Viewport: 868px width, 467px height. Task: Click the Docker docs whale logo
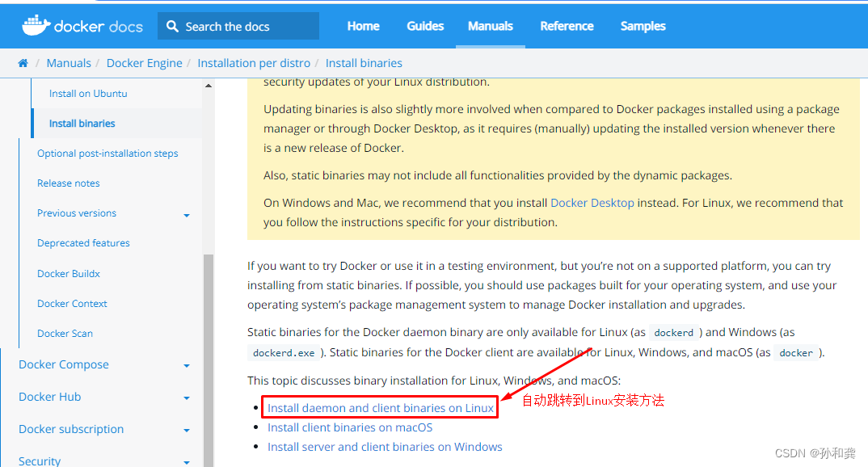(82, 26)
